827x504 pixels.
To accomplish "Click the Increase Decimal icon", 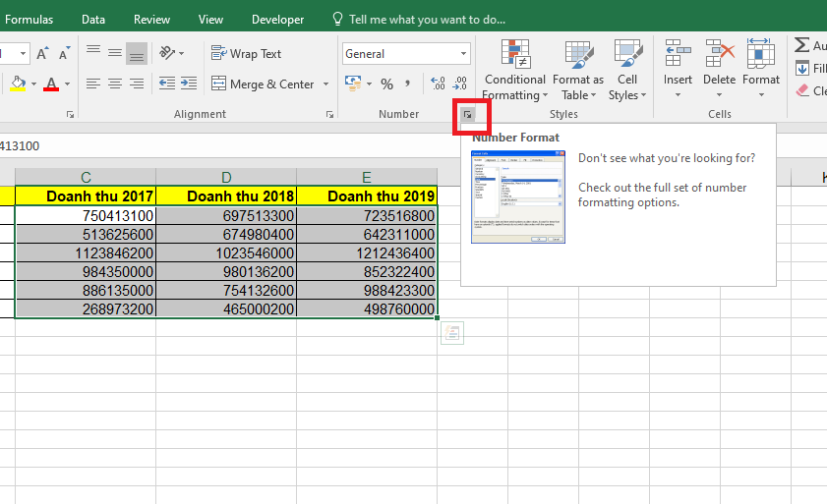I will click(x=438, y=84).
